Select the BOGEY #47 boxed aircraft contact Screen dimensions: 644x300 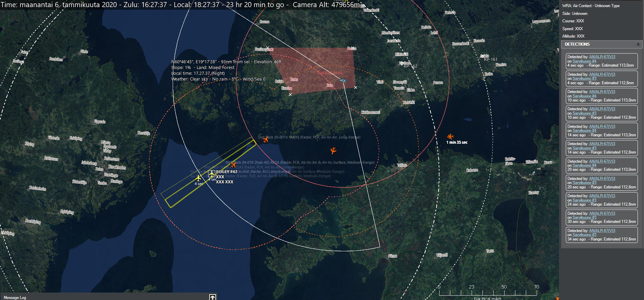[x=212, y=174]
